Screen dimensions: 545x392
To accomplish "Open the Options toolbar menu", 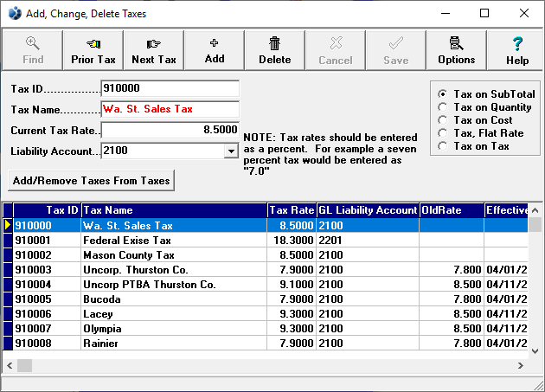I will pyautogui.click(x=456, y=49).
